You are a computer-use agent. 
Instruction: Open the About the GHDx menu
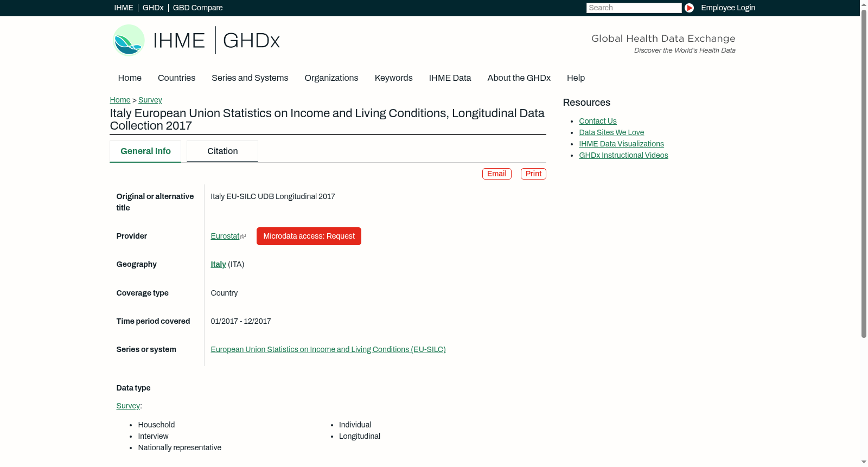[519, 78]
